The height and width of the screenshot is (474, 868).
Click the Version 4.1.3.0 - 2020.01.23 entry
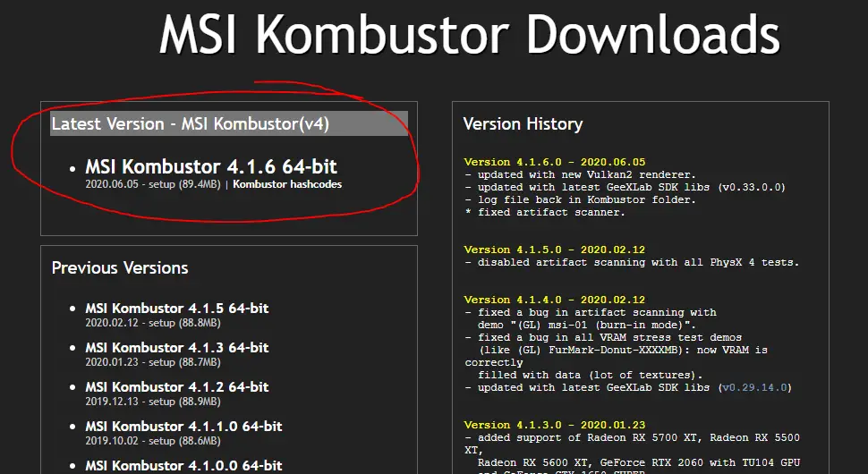click(x=554, y=425)
